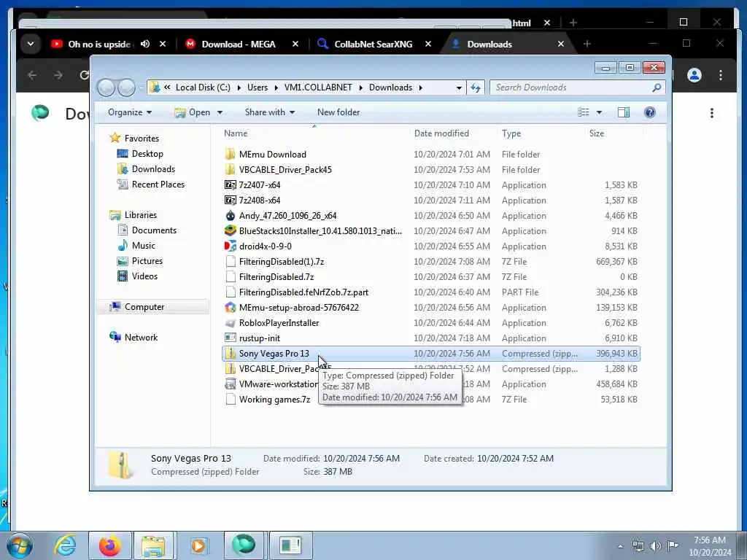Select Network in the navigation pane

coord(141,338)
